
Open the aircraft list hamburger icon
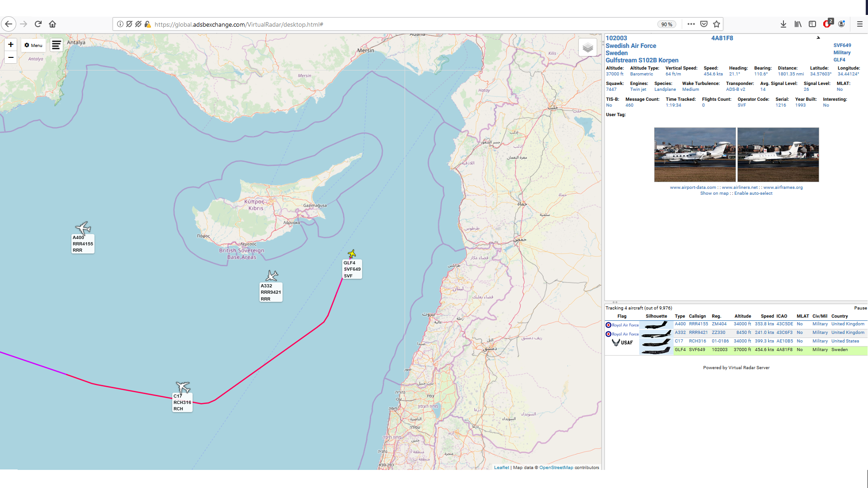point(56,45)
